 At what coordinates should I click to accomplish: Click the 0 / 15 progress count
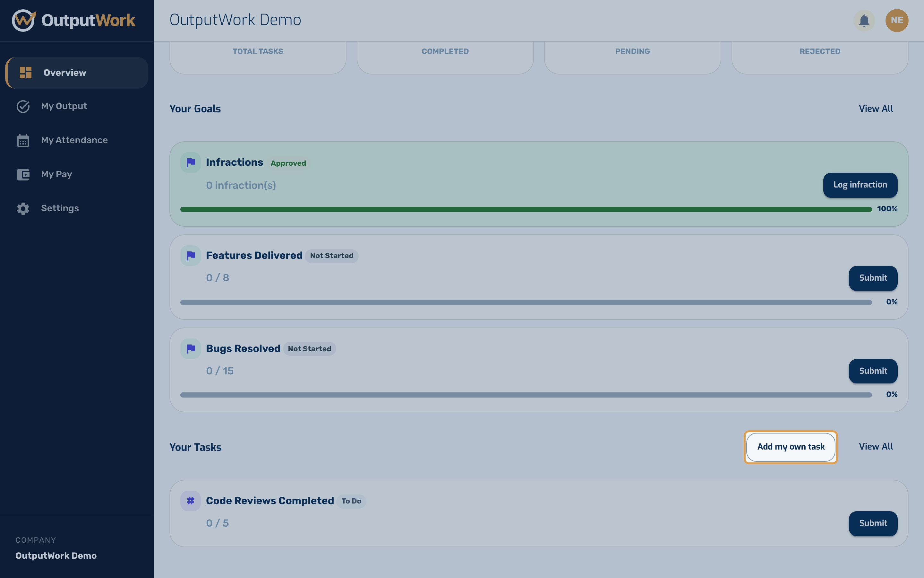219,371
